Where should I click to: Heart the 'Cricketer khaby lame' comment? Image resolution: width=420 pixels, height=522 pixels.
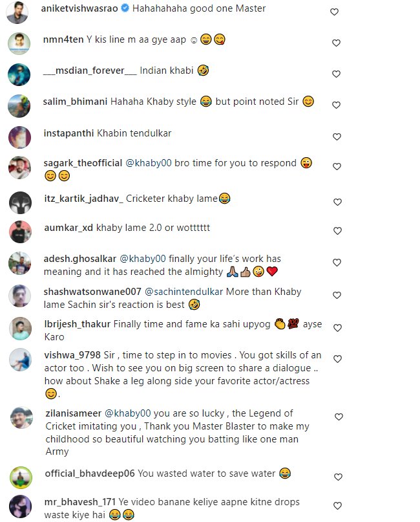tap(336, 202)
